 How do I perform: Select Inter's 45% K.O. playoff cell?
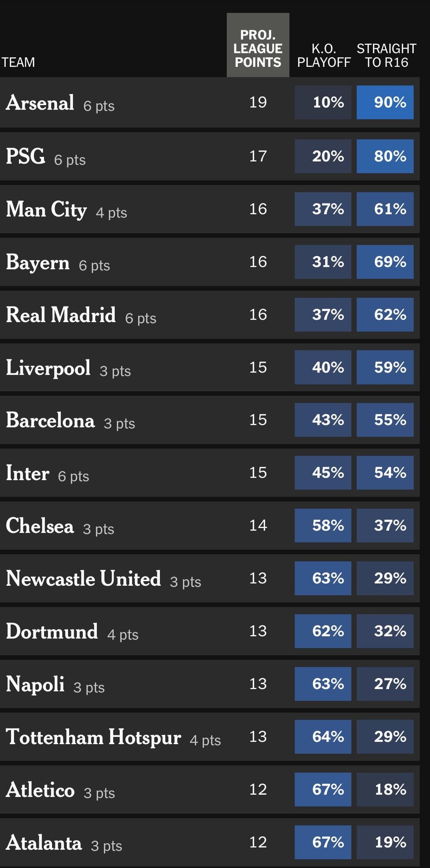(x=323, y=473)
